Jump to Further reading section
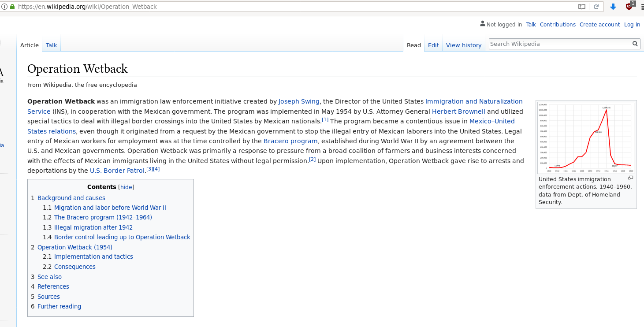This screenshot has width=644, height=327. pyautogui.click(x=59, y=306)
